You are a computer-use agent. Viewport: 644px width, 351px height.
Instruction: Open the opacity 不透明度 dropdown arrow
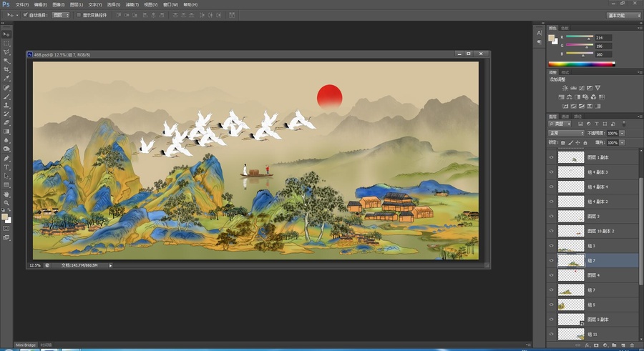click(623, 133)
